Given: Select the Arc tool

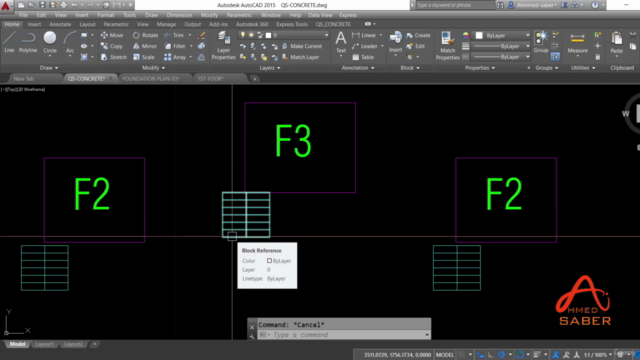Looking at the screenshot, I should coord(70,42).
